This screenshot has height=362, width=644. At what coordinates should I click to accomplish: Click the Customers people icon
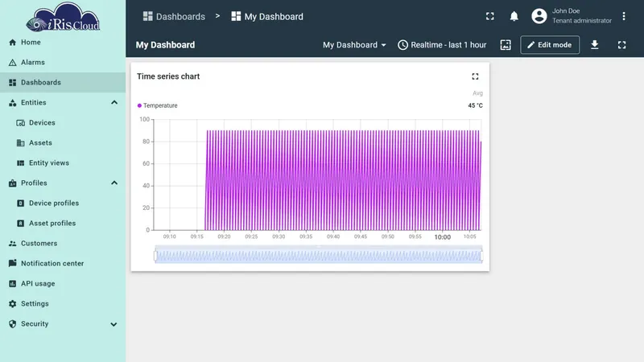[12, 244]
